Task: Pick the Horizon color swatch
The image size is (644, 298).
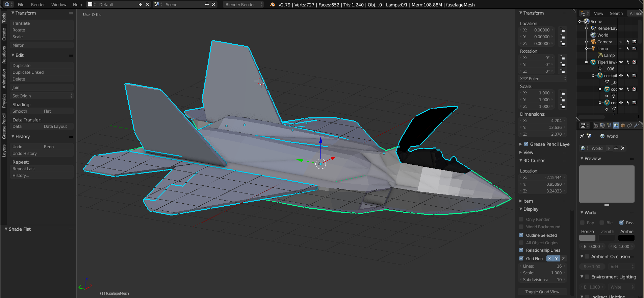Action: (587, 238)
